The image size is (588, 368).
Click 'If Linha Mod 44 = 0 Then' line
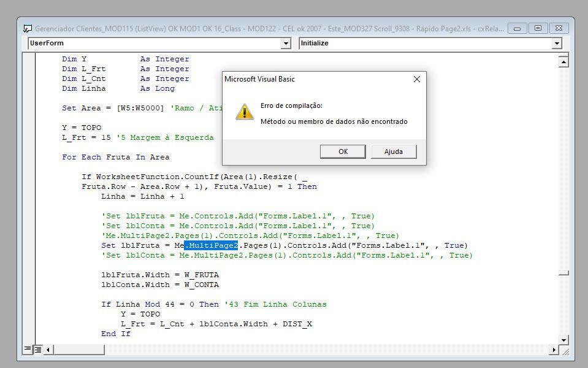point(214,304)
